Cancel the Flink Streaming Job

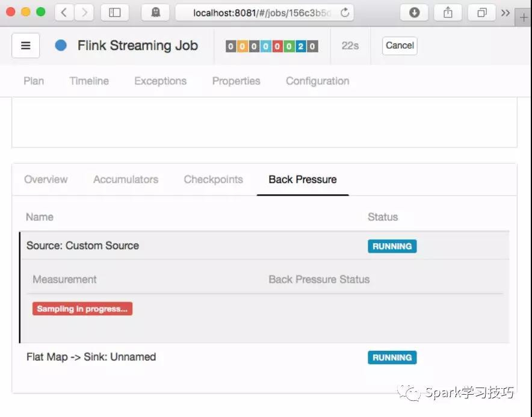400,46
